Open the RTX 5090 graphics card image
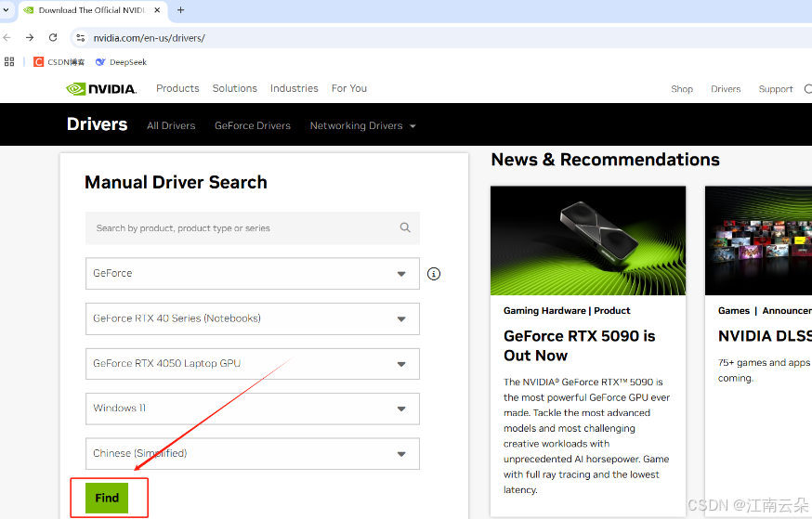Image resolution: width=812 pixels, height=519 pixels. (588, 240)
